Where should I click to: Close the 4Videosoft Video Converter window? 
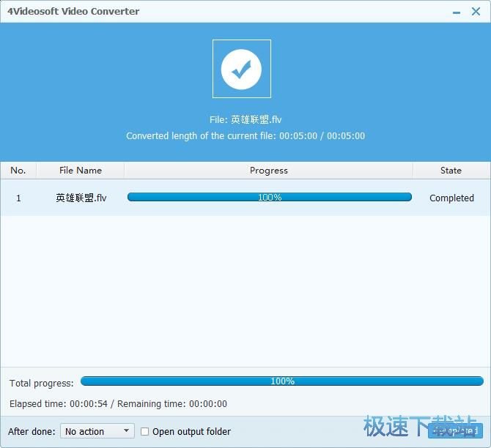476,12
